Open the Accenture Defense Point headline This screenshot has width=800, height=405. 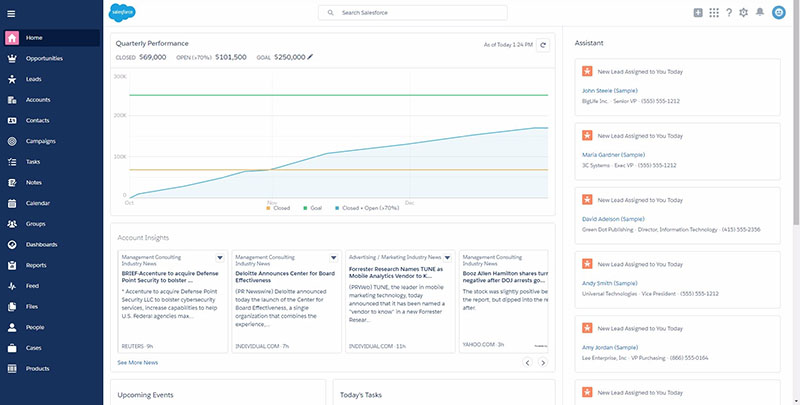(x=170, y=277)
